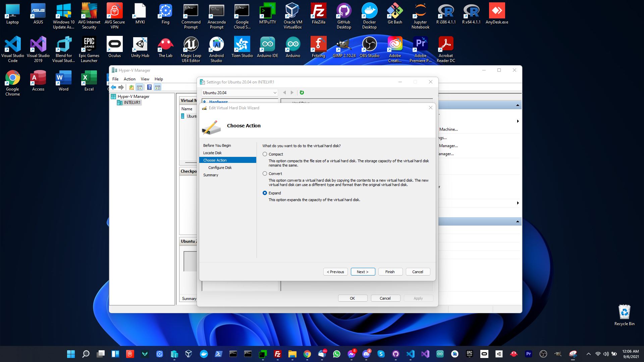Open Search from the taskbar
Screen dimensions: 644x362
coord(86,354)
